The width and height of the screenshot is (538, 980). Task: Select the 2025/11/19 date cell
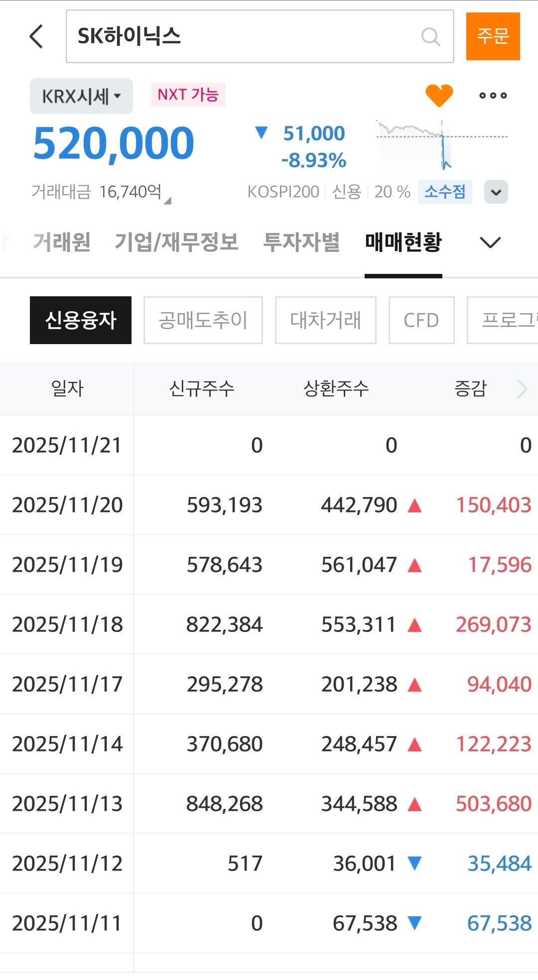(x=67, y=565)
